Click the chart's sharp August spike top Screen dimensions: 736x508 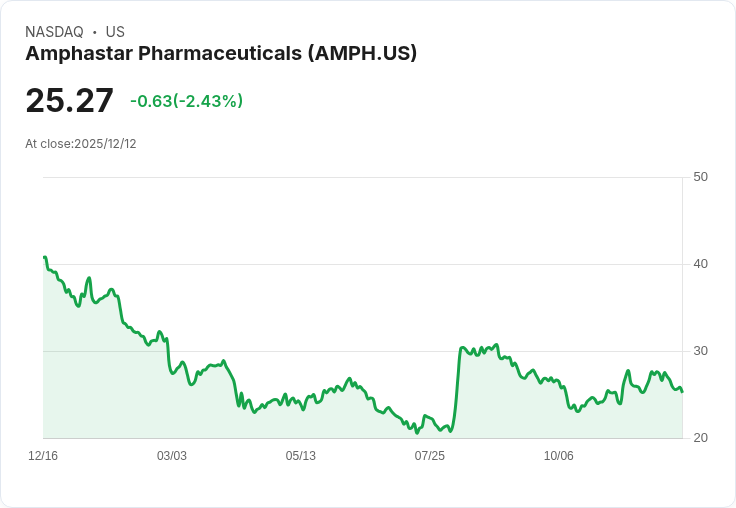(x=462, y=347)
